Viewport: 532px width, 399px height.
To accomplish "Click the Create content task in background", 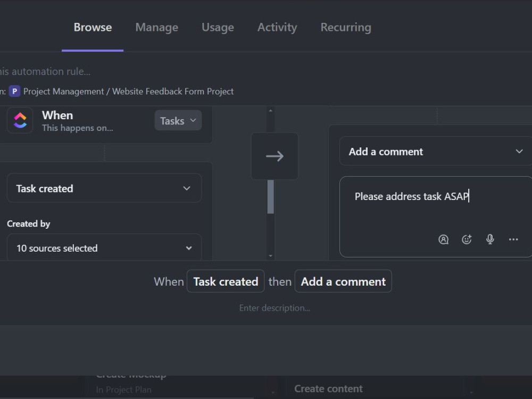I will [328, 388].
